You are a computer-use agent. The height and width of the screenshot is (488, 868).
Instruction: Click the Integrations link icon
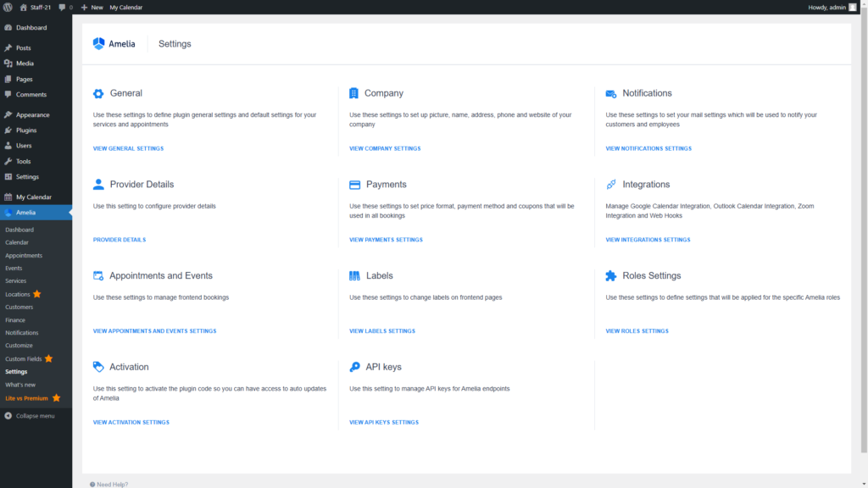pos(611,185)
